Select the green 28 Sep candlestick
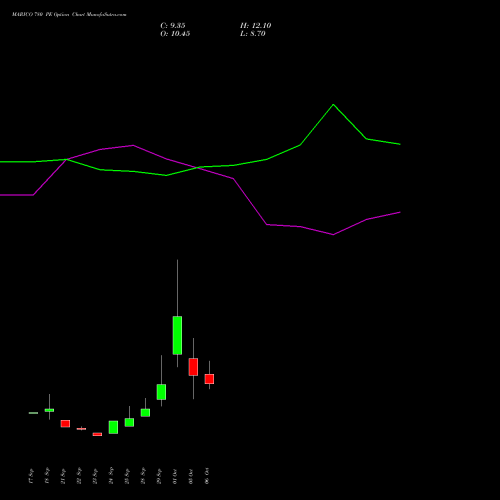 pyautogui.click(x=145, y=413)
